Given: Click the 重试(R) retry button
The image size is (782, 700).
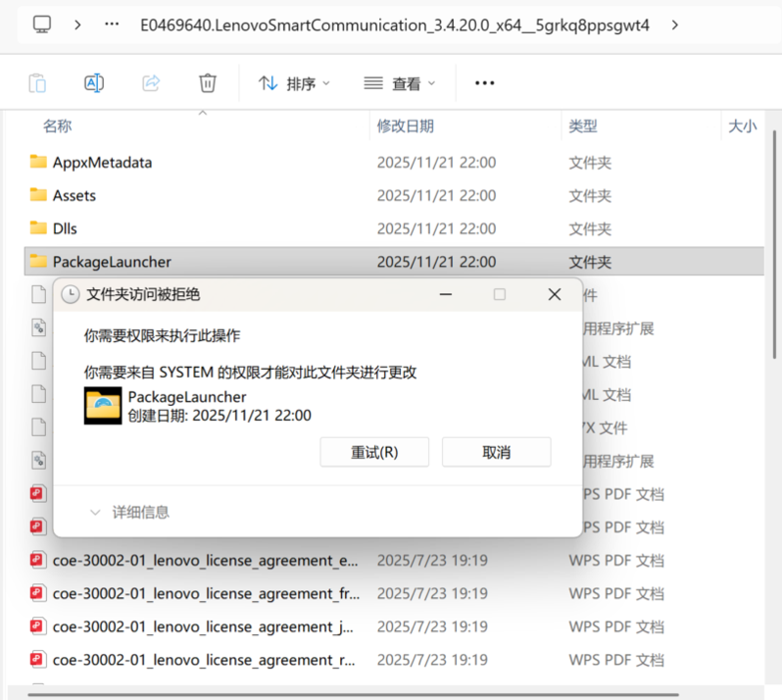Looking at the screenshot, I should (x=374, y=452).
